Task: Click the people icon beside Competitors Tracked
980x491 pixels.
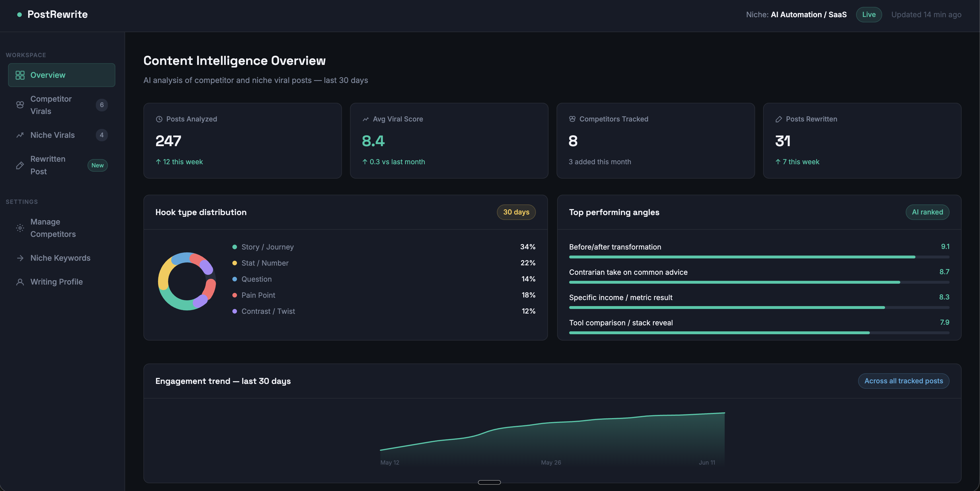Action: (x=572, y=119)
